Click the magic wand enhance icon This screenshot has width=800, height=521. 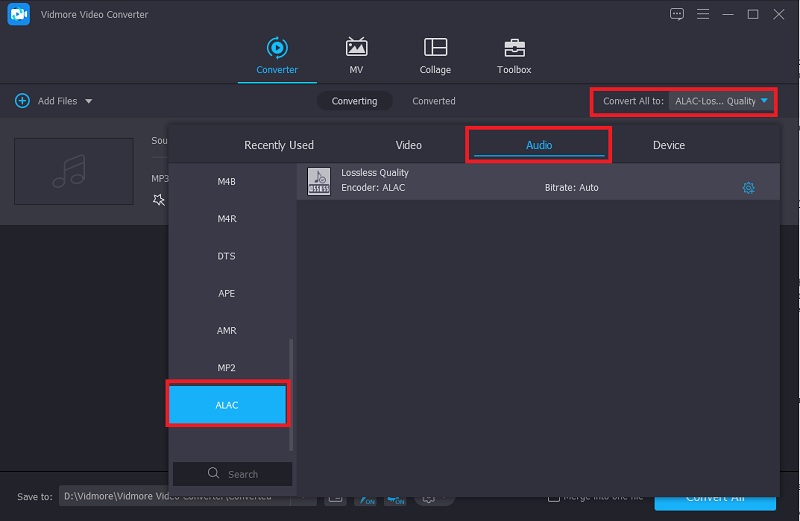tap(158, 200)
